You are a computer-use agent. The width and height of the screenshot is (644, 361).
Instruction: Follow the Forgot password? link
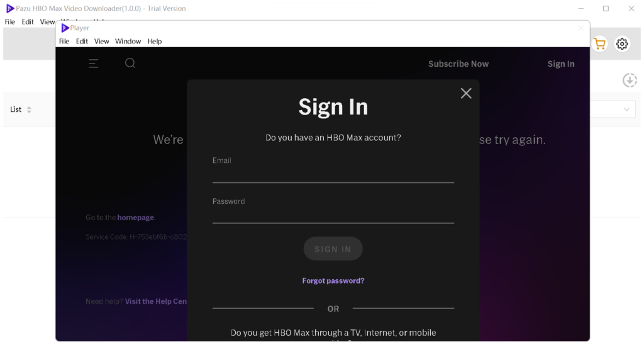(x=333, y=281)
